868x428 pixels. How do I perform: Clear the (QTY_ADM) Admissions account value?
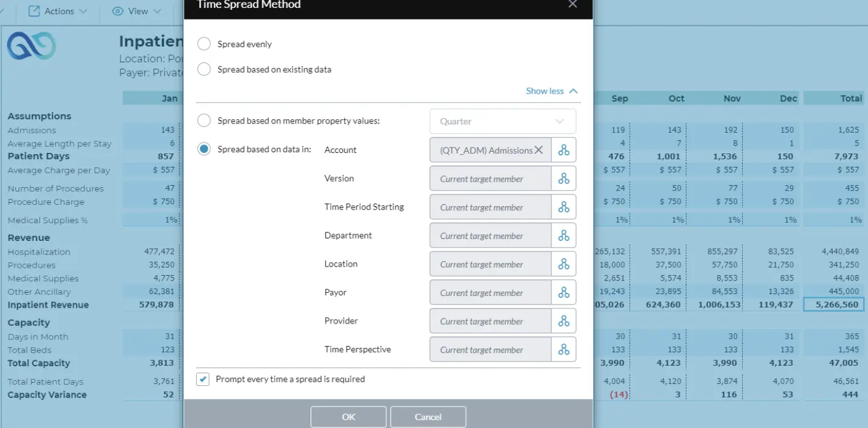pyautogui.click(x=539, y=150)
